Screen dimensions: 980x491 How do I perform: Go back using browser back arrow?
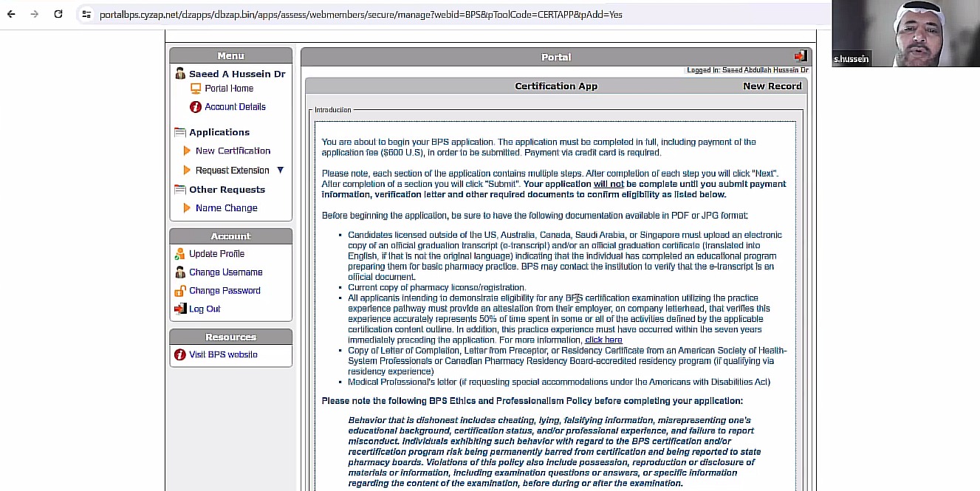point(11,14)
